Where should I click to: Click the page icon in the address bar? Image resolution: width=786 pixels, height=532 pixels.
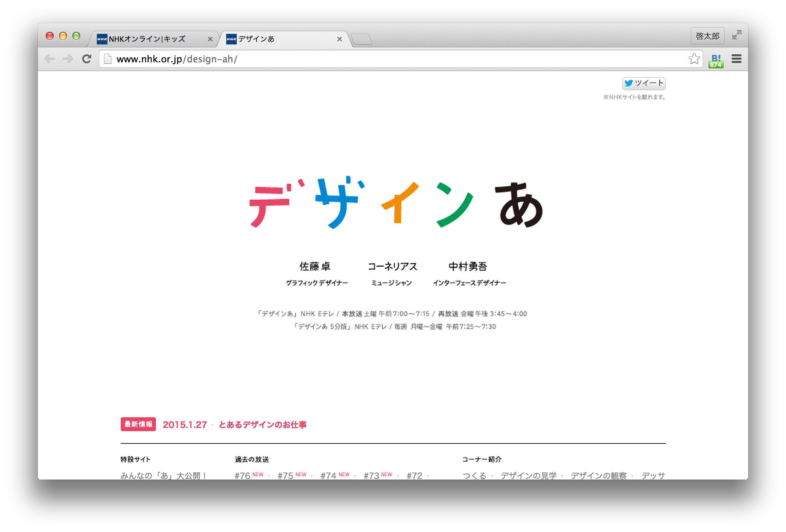pyautogui.click(x=108, y=59)
